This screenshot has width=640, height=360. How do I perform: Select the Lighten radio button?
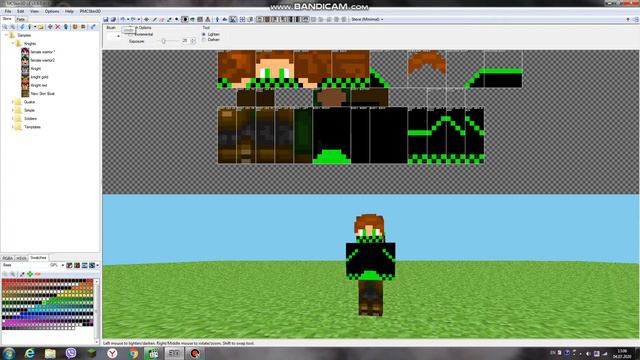[204, 34]
